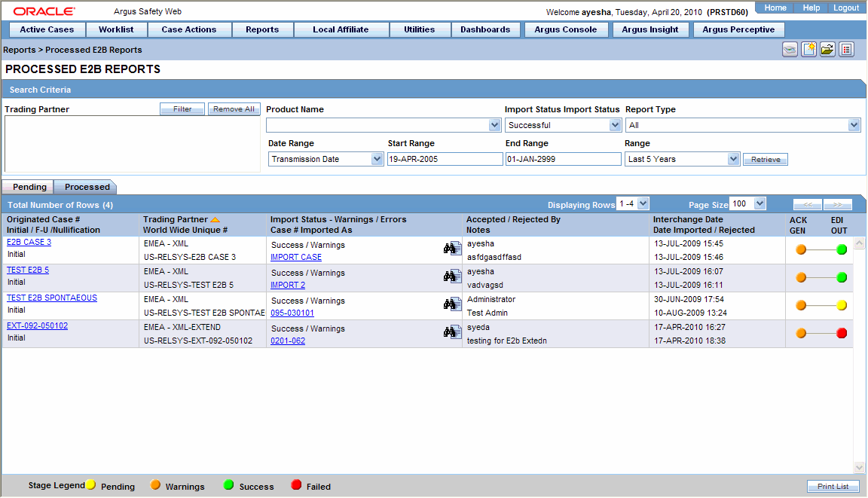The height and width of the screenshot is (498, 868).
Task: Click the Start Range date field
Action: [x=445, y=160]
